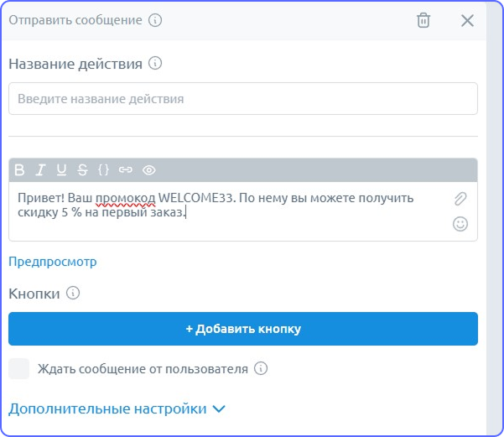Apply italic formatting in message editor
The height and width of the screenshot is (437, 504).
[40, 169]
